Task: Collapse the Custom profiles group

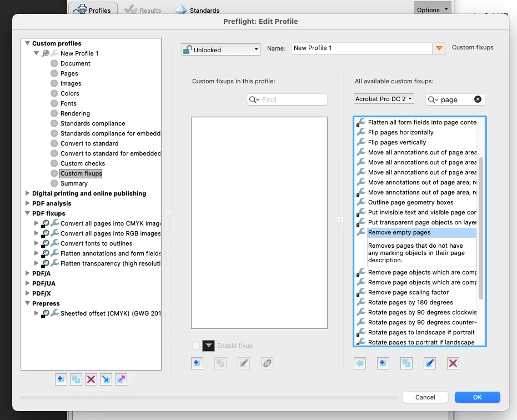Action: click(x=28, y=43)
